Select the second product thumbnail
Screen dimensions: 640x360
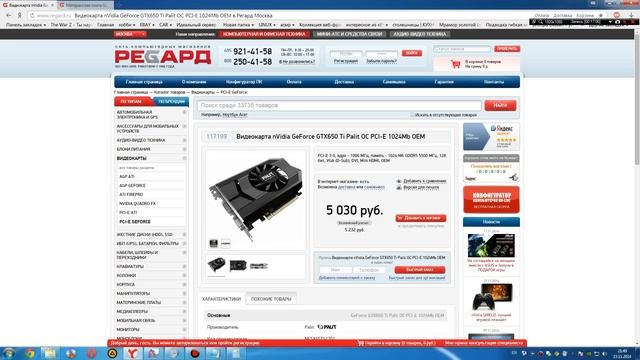[238, 265]
